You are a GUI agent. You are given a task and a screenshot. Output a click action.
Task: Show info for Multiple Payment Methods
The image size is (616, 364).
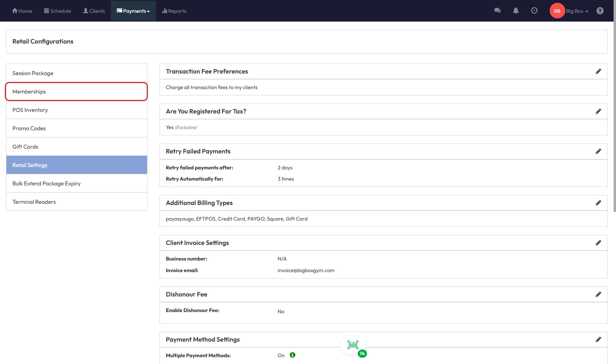293,355
